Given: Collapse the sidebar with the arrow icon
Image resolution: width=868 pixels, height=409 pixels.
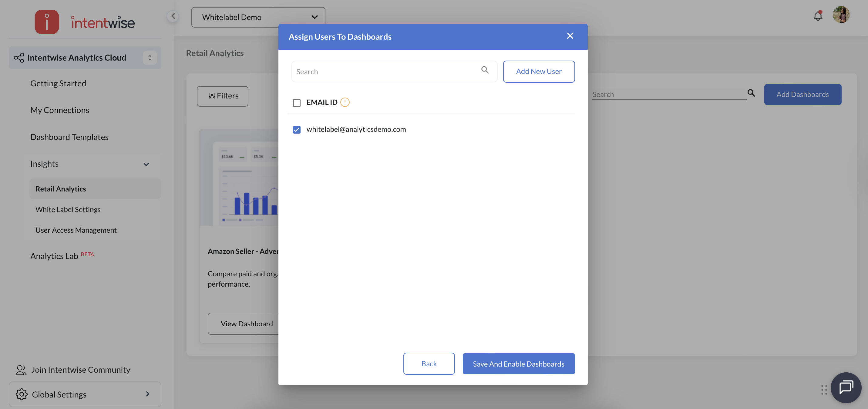Looking at the screenshot, I should pos(173,16).
